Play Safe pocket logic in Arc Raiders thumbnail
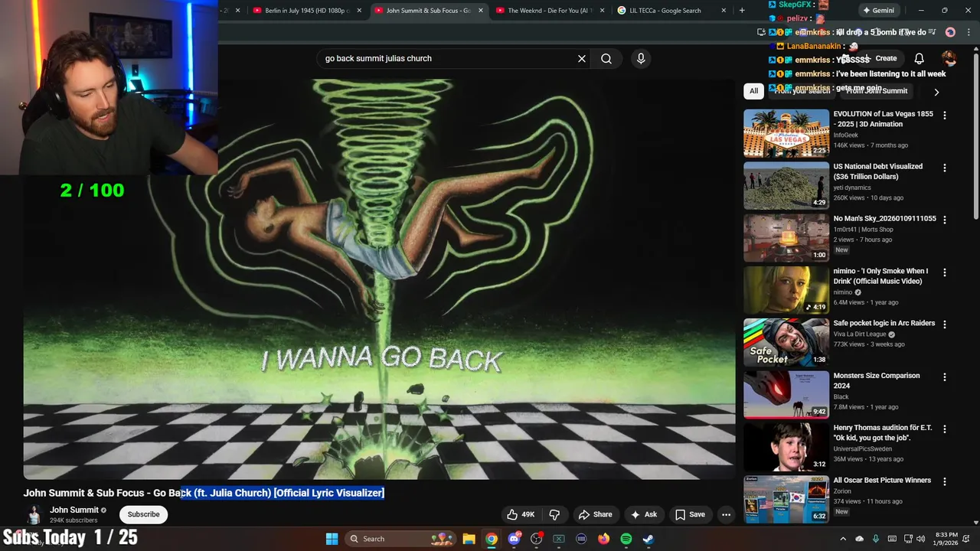 [786, 342]
